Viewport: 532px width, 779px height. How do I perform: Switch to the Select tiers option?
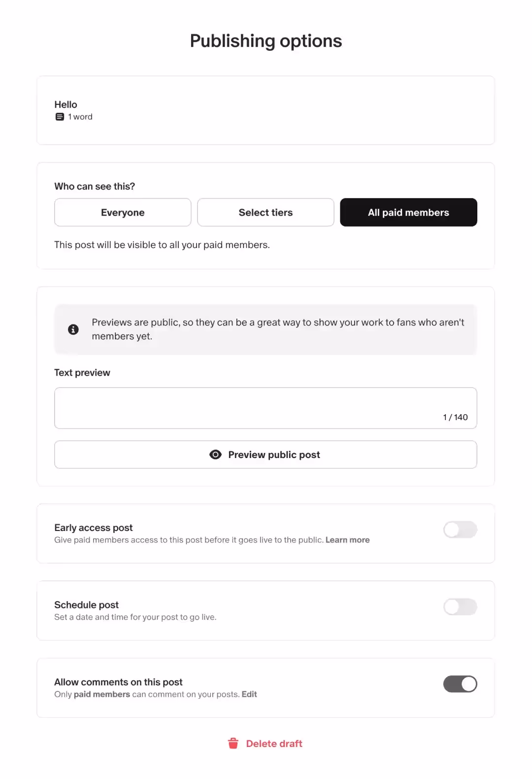click(266, 212)
